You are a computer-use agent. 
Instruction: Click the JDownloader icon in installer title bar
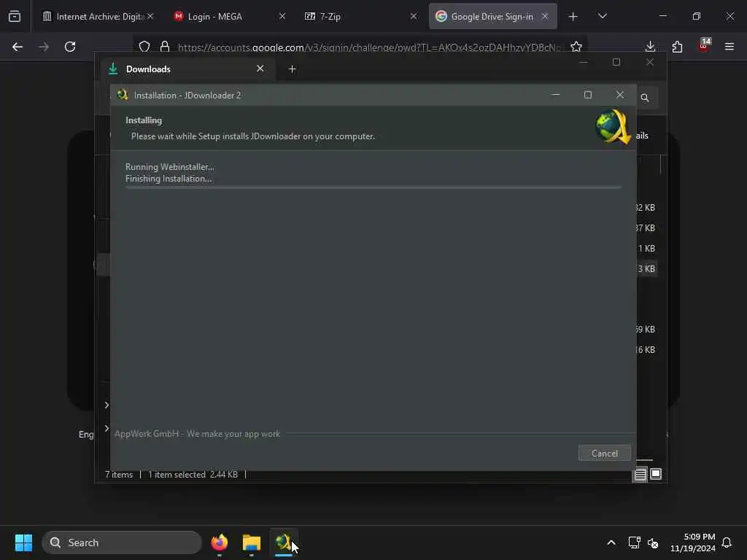pos(123,95)
